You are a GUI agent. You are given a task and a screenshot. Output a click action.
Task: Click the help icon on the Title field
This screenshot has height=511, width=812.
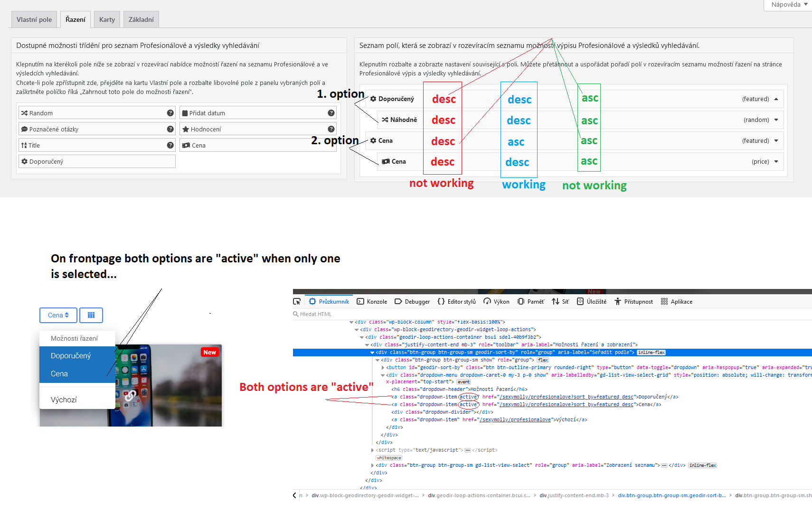[x=170, y=145]
